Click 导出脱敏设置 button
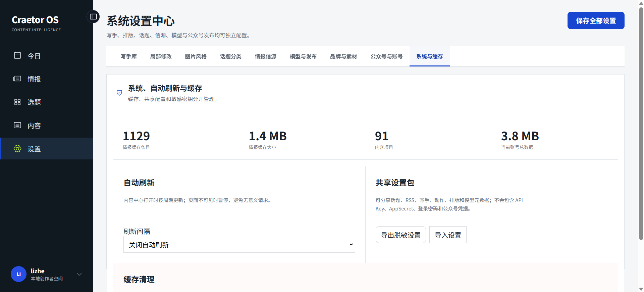This screenshot has width=644, height=292. [x=401, y=235]
